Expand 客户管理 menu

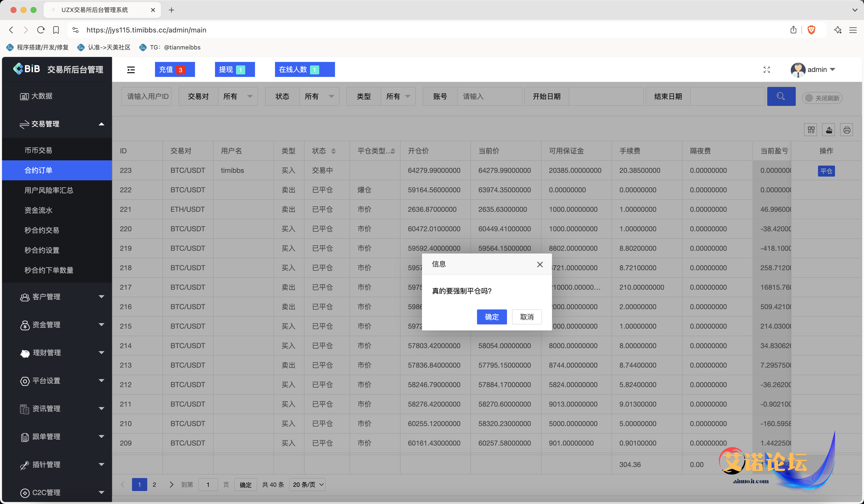tap(57, 297)
